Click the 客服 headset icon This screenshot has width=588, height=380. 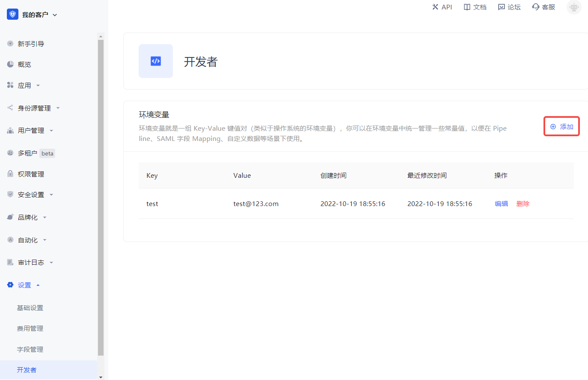pyautogui.click(x=535, y=7)
